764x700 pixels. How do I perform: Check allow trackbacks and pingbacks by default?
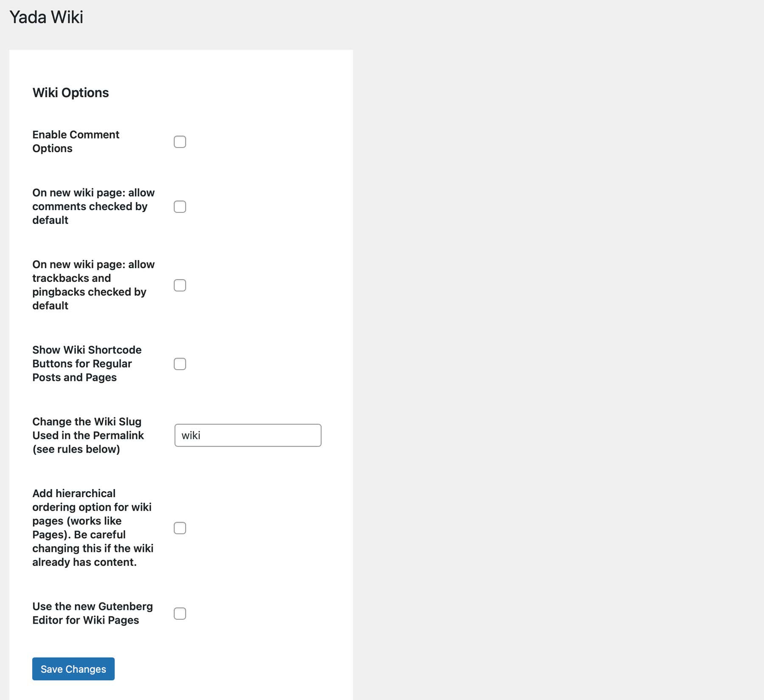[180, 285]
